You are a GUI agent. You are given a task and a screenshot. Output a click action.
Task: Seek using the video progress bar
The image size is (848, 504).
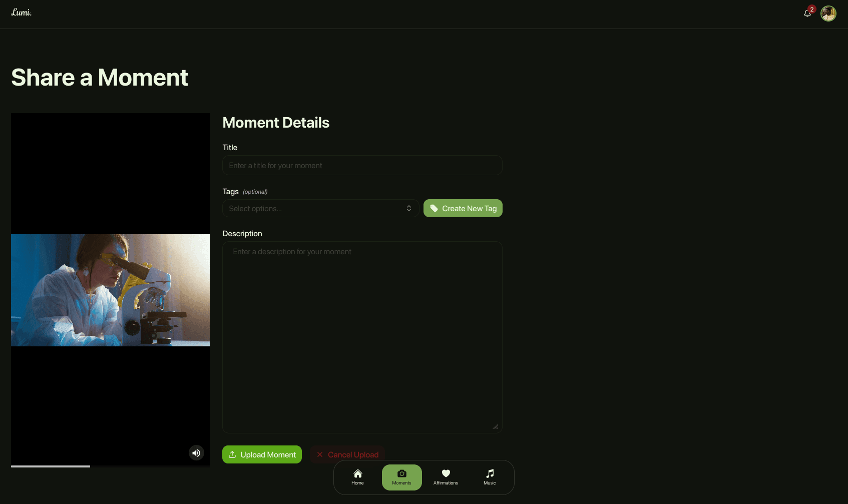click(111, 466)
